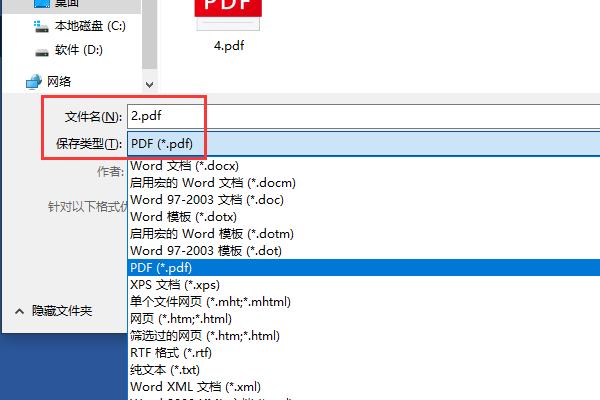600x400 pixels.
Task: Collapse folders via 隐藏文件夹 chevron
Action: (19, 311)
